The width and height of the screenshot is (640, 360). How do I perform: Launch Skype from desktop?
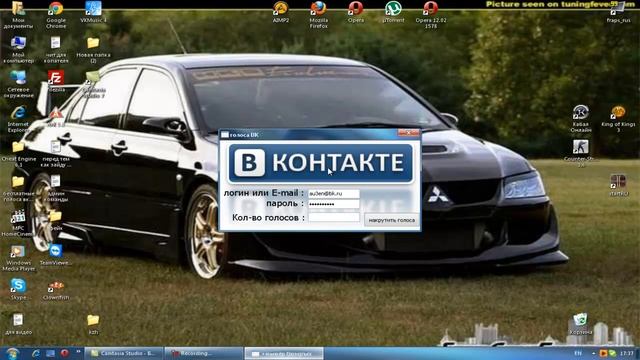[x=18, y=289]
